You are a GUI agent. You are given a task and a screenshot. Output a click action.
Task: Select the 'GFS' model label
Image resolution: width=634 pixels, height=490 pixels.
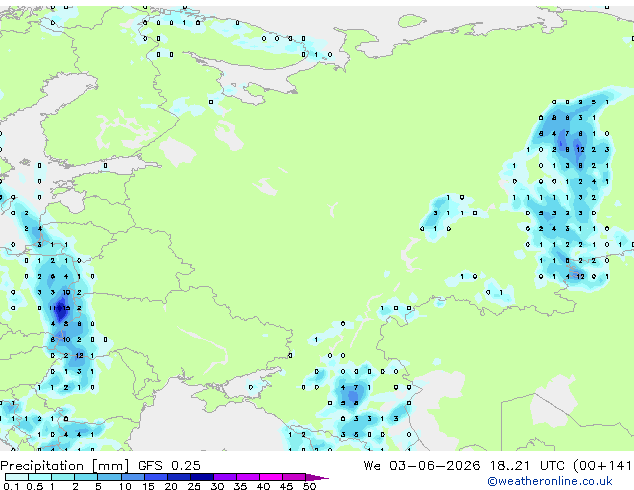click(150, 465)
